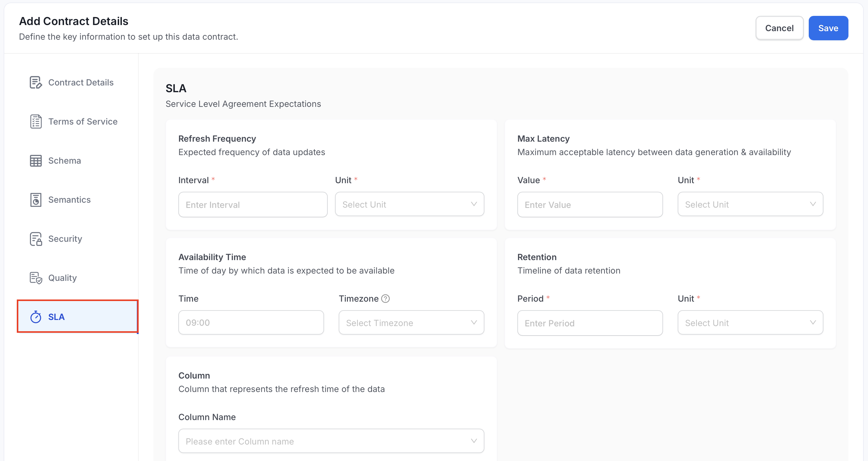Viewport: 868px width, 461px height.
Task: Click the Timezone help question-mark icon
Action: point(385,299)
